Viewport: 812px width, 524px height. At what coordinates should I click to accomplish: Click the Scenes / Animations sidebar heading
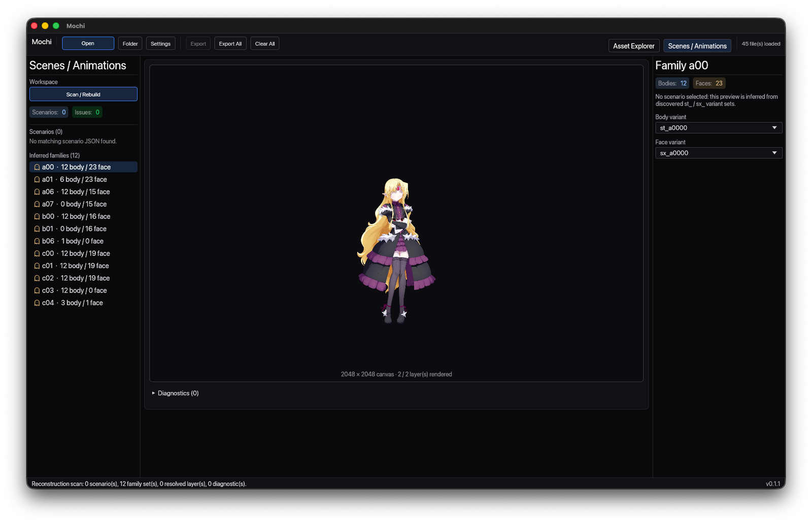[78, 65]
